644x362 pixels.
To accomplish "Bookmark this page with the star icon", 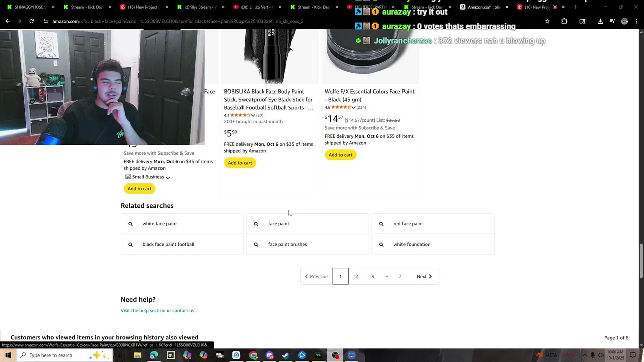I will (547, 21).
